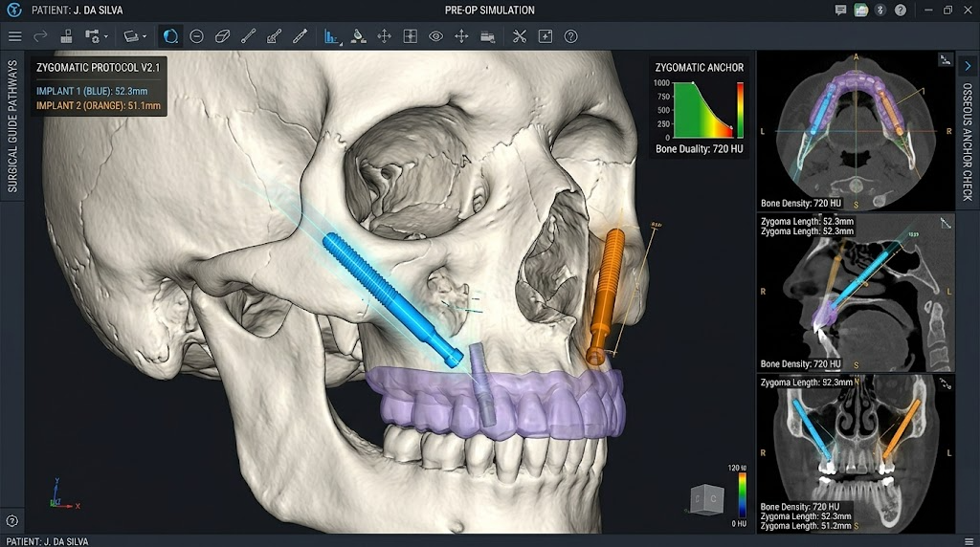Toggle the circled minus icon in toolbar
The image size is (980, 547).
tap(196, 36)
